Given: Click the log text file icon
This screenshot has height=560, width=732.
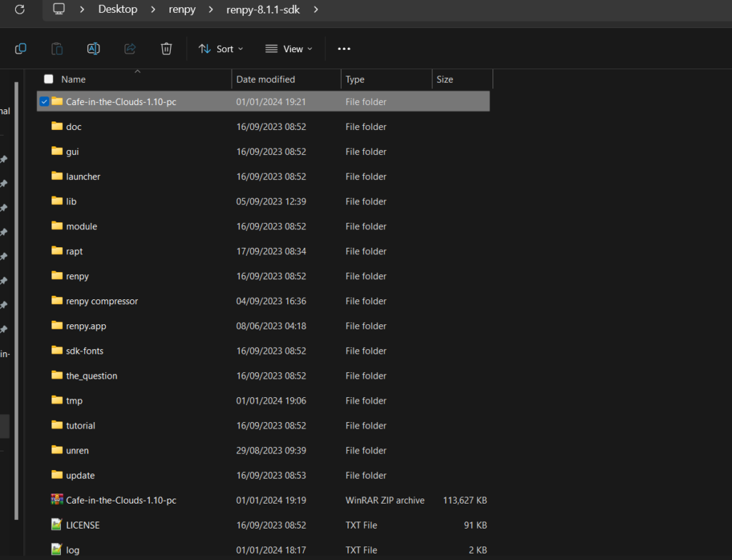Looking at the screenshot, I should tap(56, 549).
